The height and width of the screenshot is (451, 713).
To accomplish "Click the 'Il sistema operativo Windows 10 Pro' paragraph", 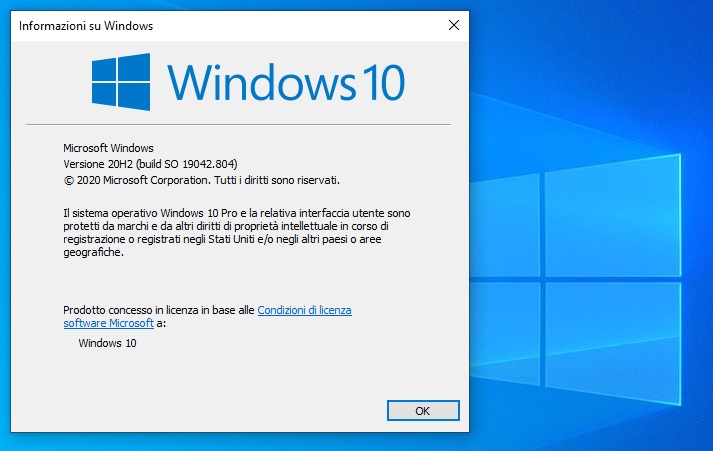I will (236, 232).
